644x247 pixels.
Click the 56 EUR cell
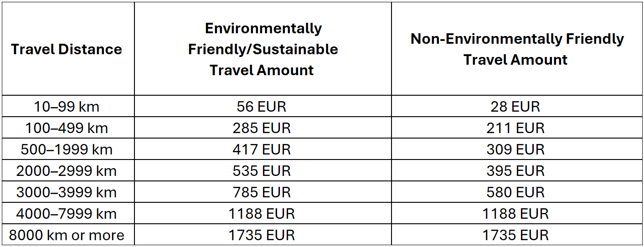tap(263, 106)
